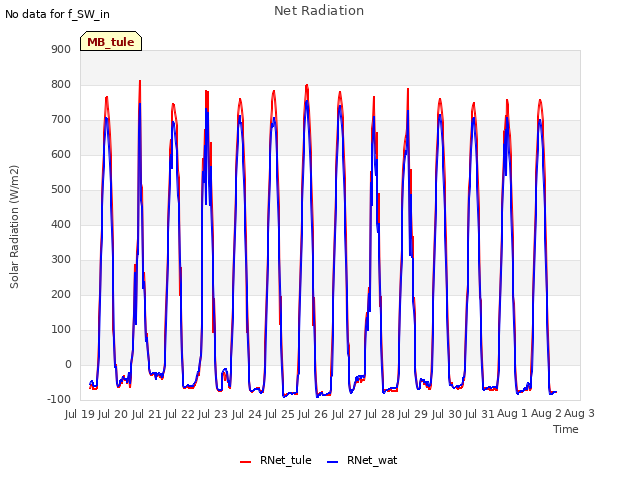Click the Aug 3 x-axis date label
640x480 pixels.
pos(579,413)
